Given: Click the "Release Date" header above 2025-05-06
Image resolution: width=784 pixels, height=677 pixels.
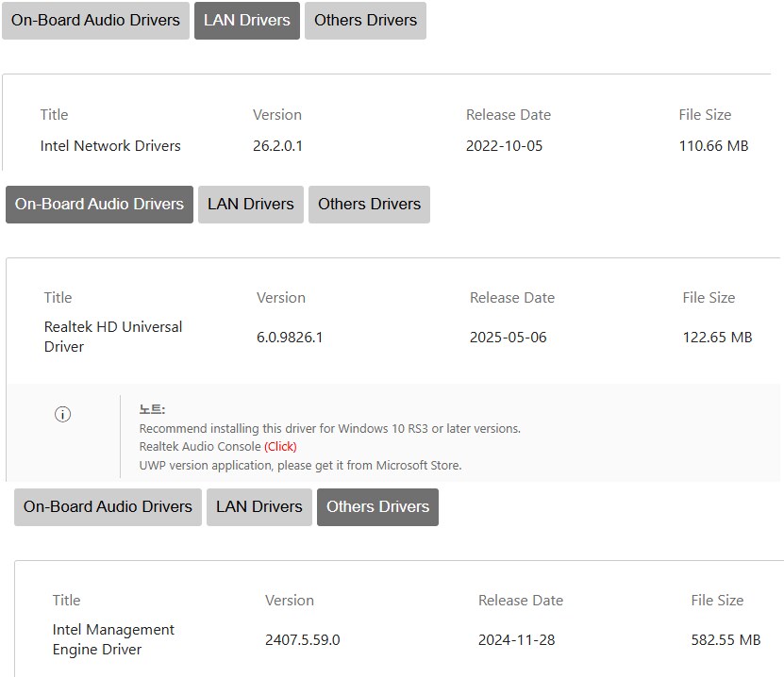Looking at the screenshot, I should pyautogui.click(x=512, y=298).
